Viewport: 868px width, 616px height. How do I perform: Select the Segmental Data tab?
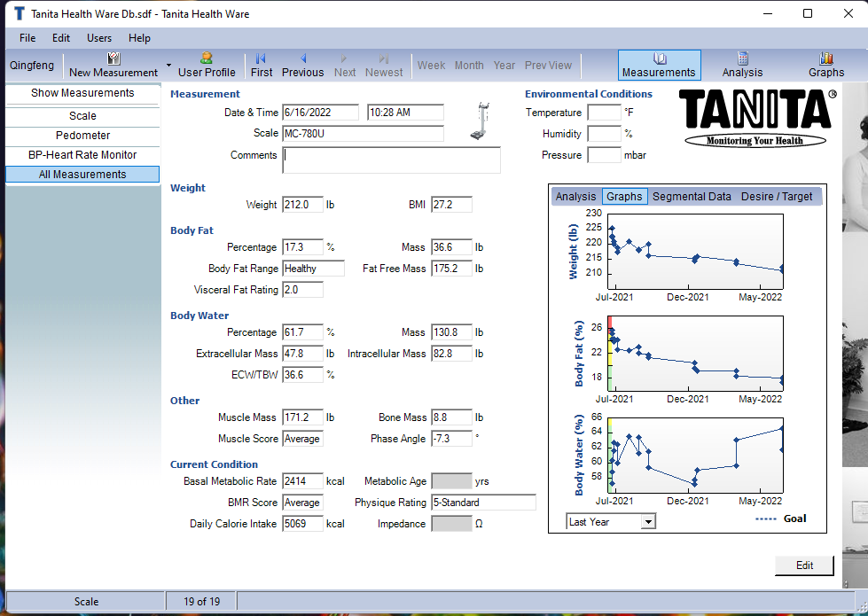[692, 197]
